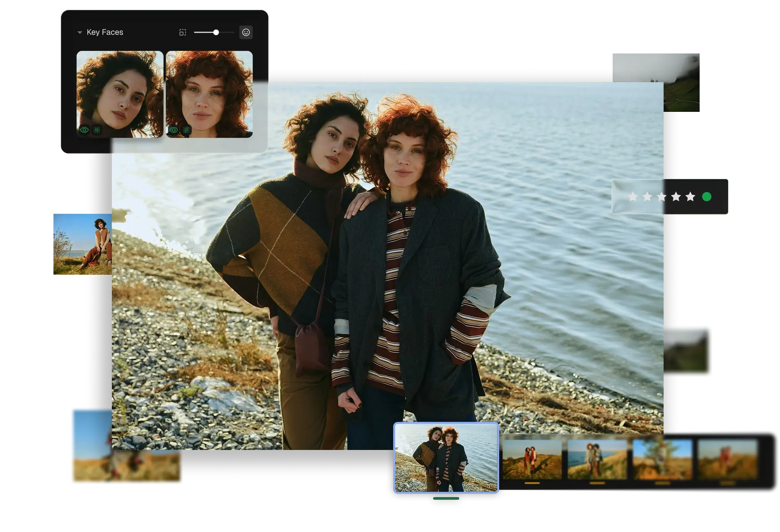This screenshot has height=532, width=780.
Task: Open the seated woman thumbnail on the left
Action: (82, 244)
